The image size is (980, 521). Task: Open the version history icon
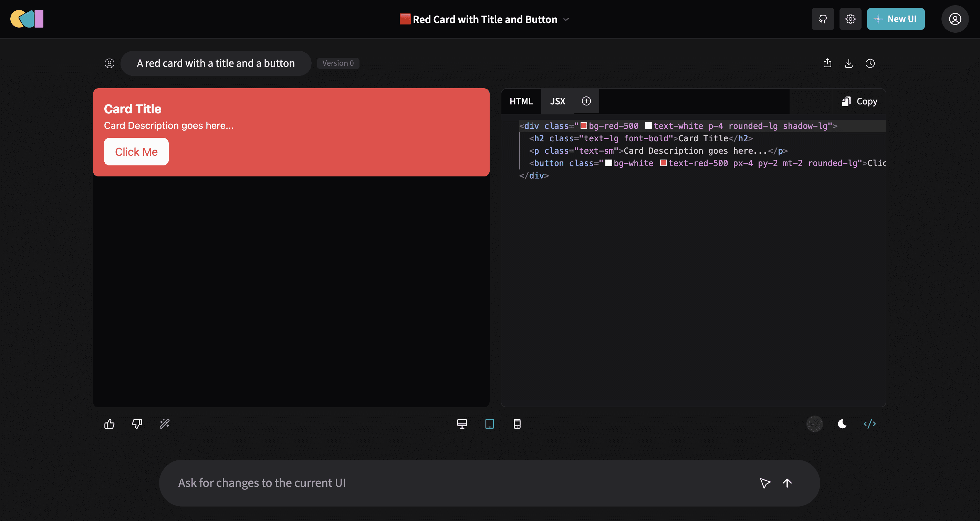click(870, 63)
